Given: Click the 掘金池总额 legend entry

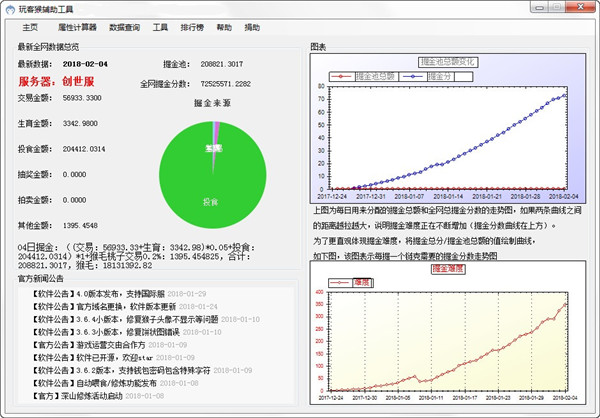Looking at the screenshot, I should [x=364, y=77].
